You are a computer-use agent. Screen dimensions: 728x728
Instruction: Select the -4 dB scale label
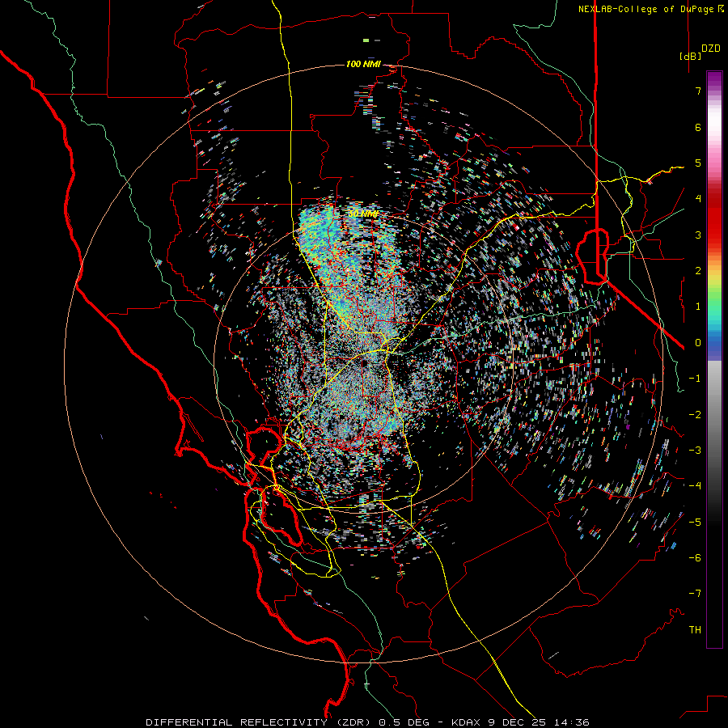point(695,486)
